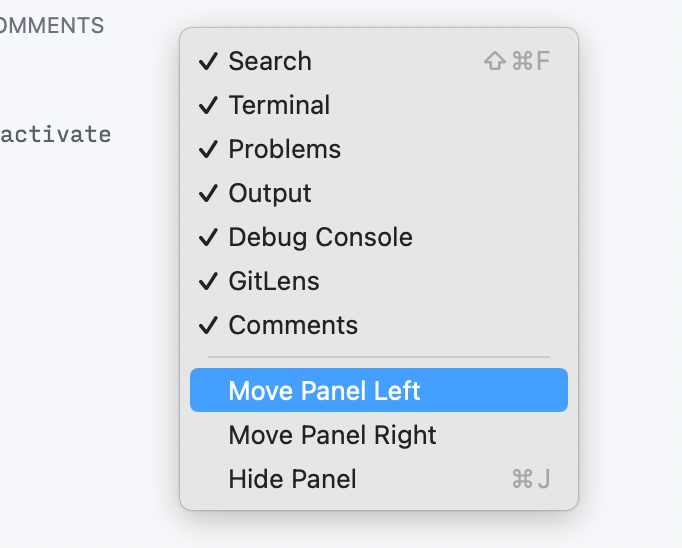Viewport: 682px width, 548px height.
Task: Click the Shift-Cmd-F shortcut hint for Search
Action: click(x=517, y=62)
